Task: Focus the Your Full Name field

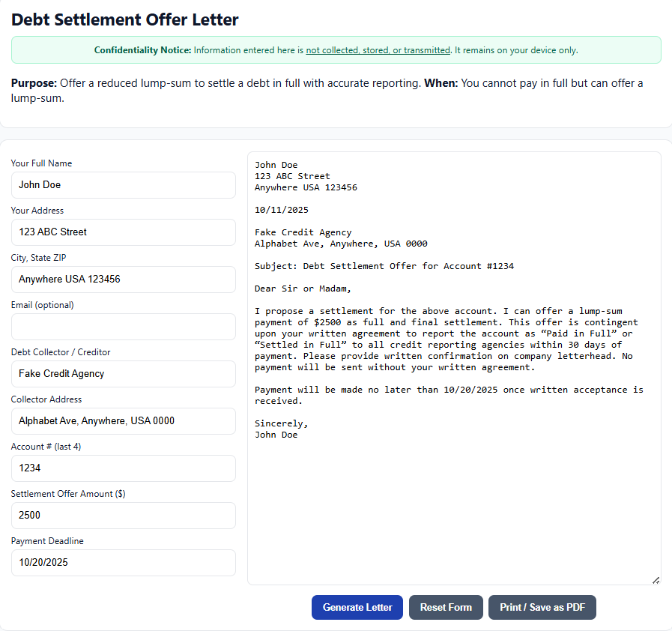Action: (124, 185)
